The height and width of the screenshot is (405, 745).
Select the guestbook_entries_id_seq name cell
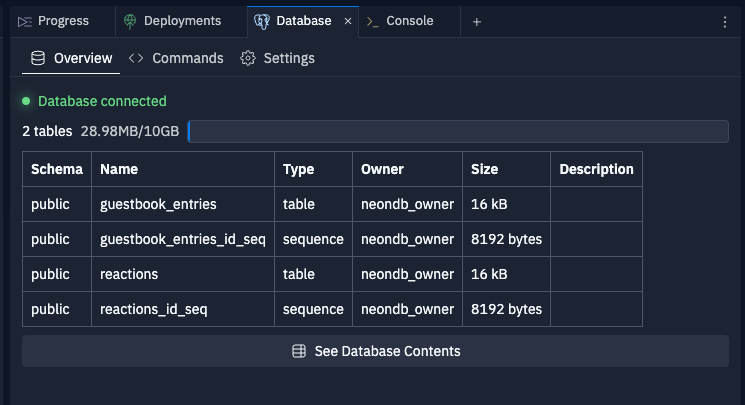(x=183, y=239)
